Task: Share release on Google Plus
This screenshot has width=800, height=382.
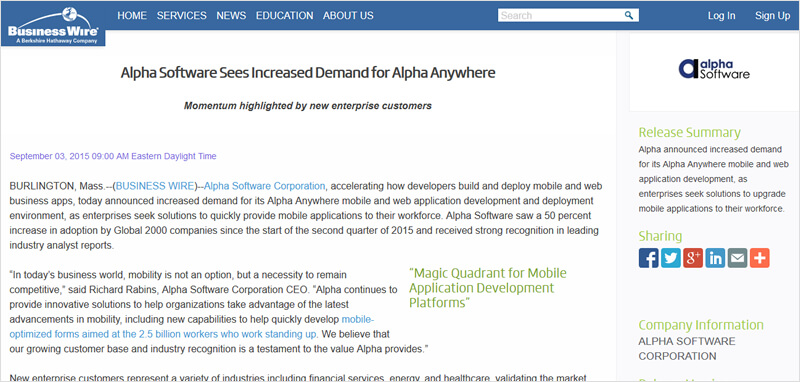Action: point(693,258)
